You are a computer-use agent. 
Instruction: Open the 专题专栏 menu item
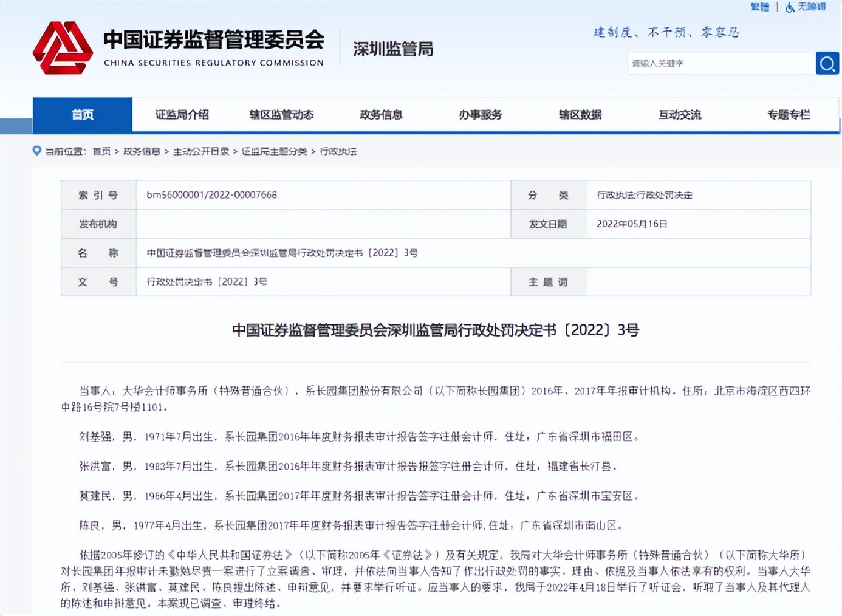tap(789, 114)
